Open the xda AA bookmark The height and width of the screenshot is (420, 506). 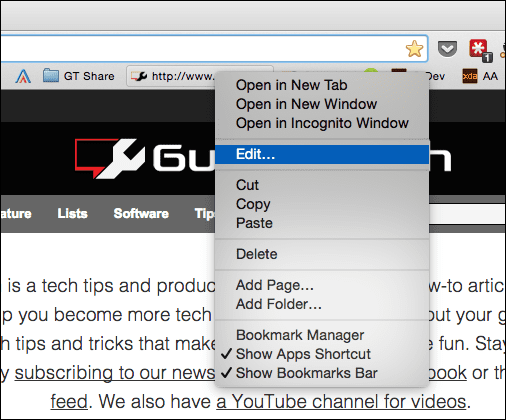[480, 76]
